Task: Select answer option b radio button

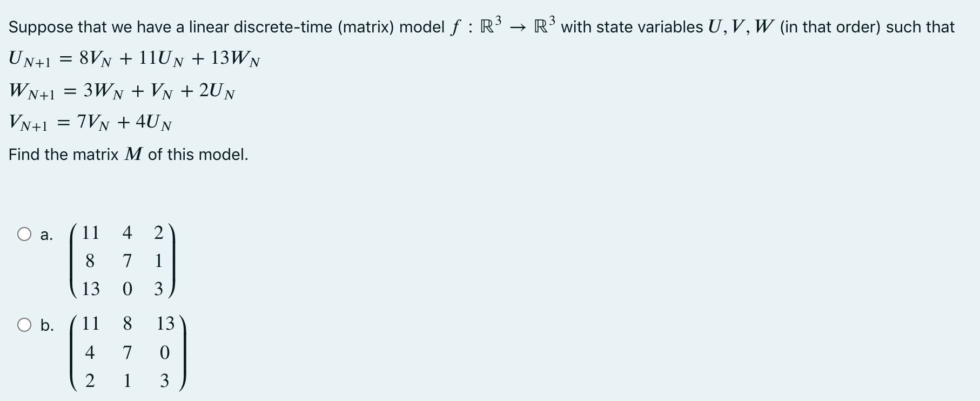Action: pos(24,324)
